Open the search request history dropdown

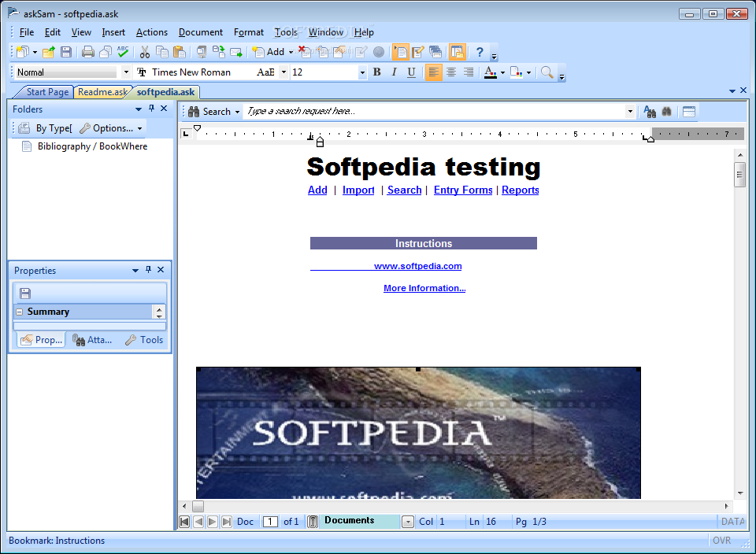630,112
